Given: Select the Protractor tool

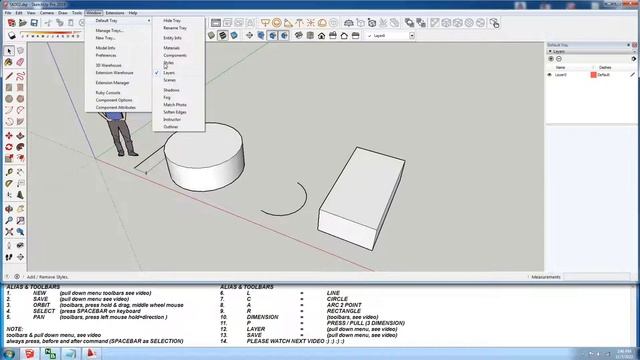Looking at the screenshot, I should 9,183.
